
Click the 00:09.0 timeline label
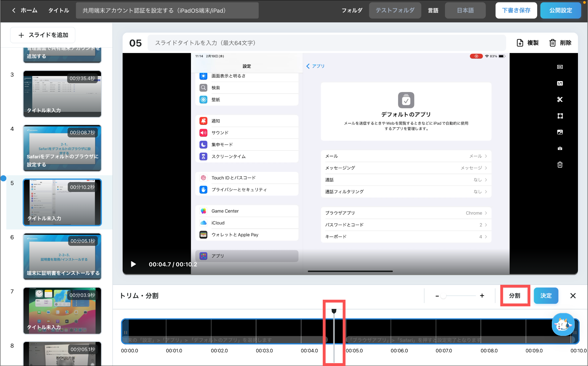(x=534, y=351)
